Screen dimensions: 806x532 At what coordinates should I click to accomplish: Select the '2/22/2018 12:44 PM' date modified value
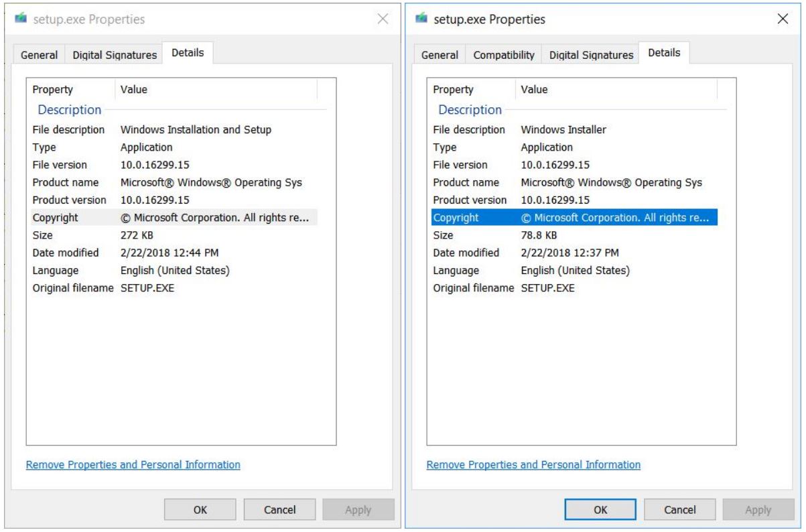tap(170, 253)
